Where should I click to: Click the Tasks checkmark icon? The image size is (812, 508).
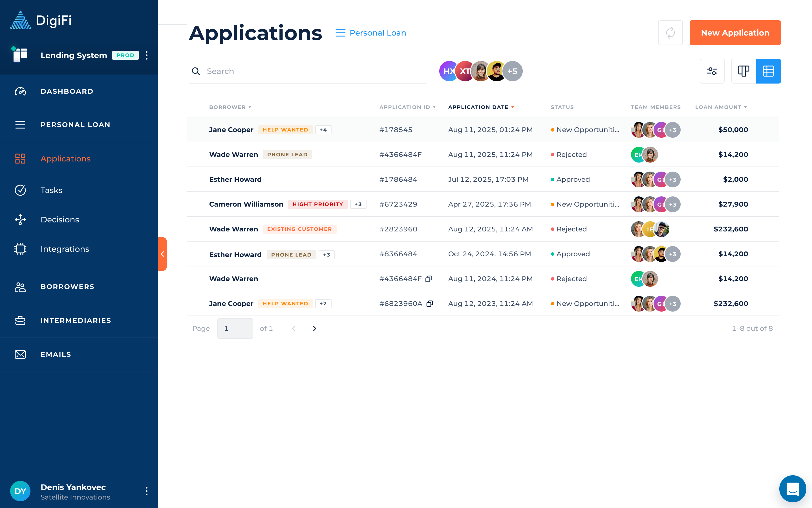[x=20, y=190]
